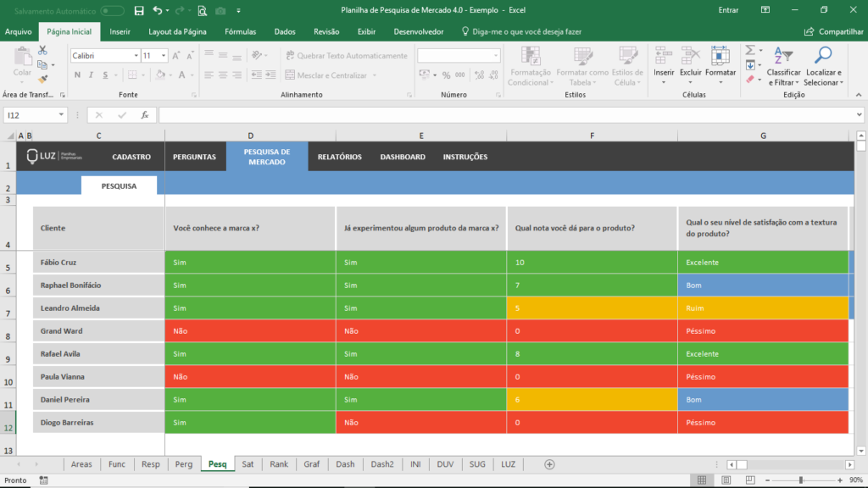868x488 pixels.
Task: Switch to the Dash sheet tab
Action: (345, 464)
